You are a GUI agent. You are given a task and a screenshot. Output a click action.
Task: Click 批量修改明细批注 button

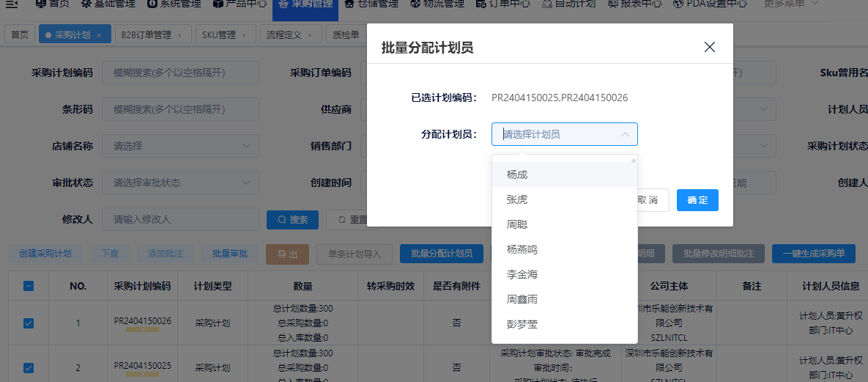719,254
